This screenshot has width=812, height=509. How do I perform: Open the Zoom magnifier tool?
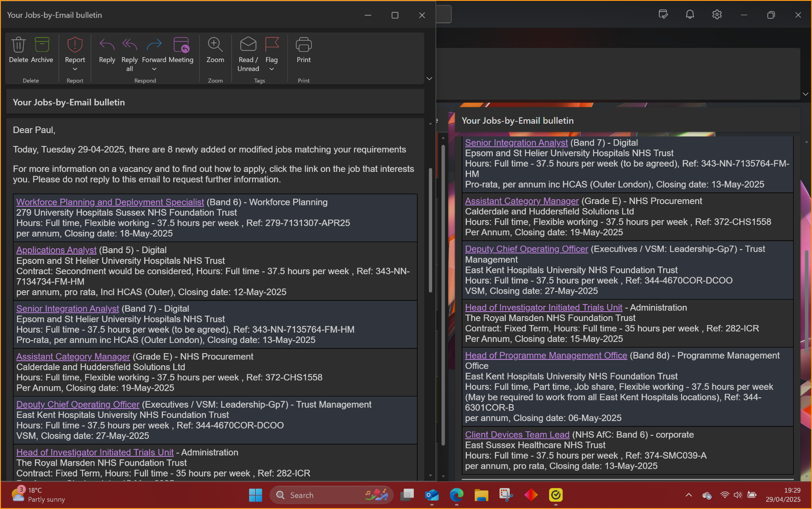pyautogui.click(x=215, y=45)
